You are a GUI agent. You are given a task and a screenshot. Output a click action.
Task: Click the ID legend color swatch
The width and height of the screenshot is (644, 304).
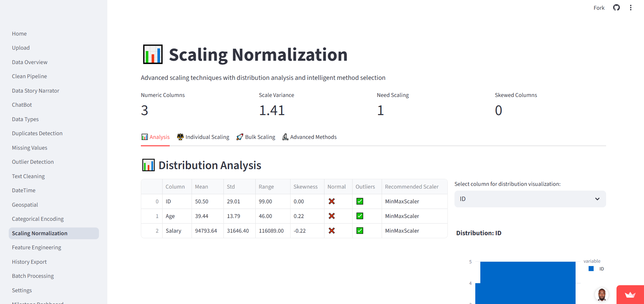591,268
